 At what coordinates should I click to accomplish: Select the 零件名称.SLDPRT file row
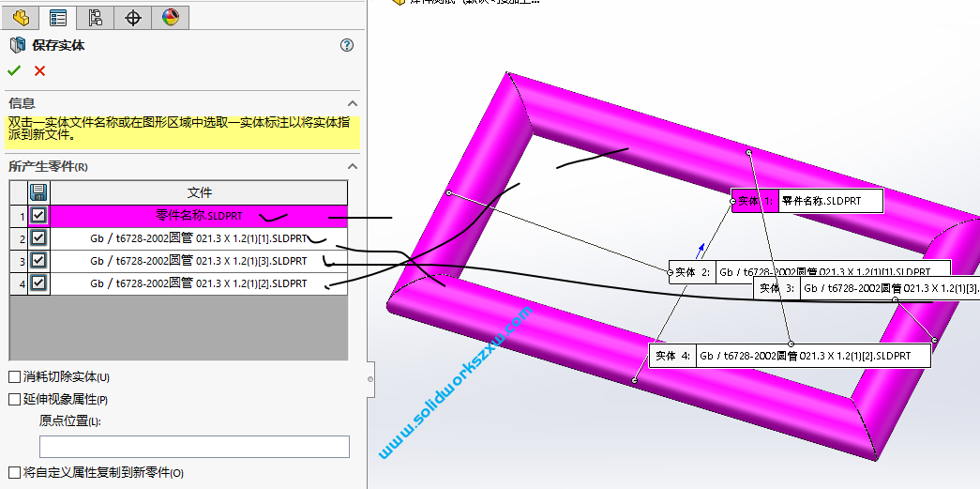[x=199, y=216]
